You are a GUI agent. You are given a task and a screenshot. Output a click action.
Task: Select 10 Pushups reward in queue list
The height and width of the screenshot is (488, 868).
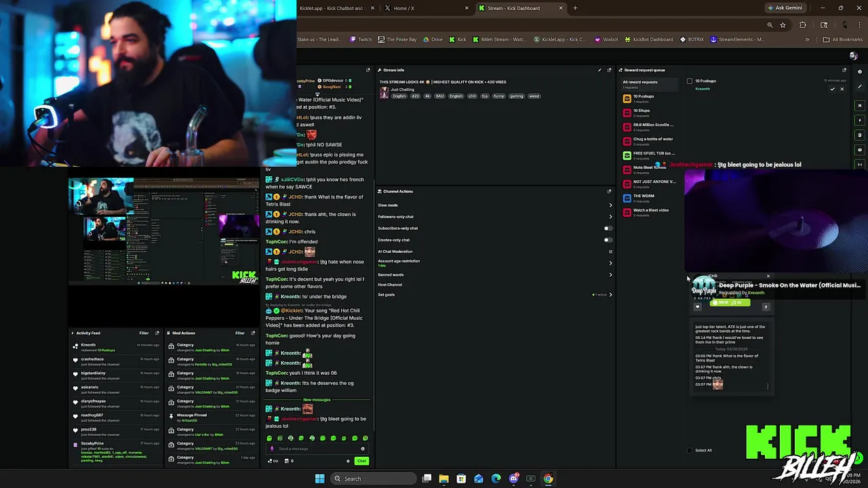(650, 98)
